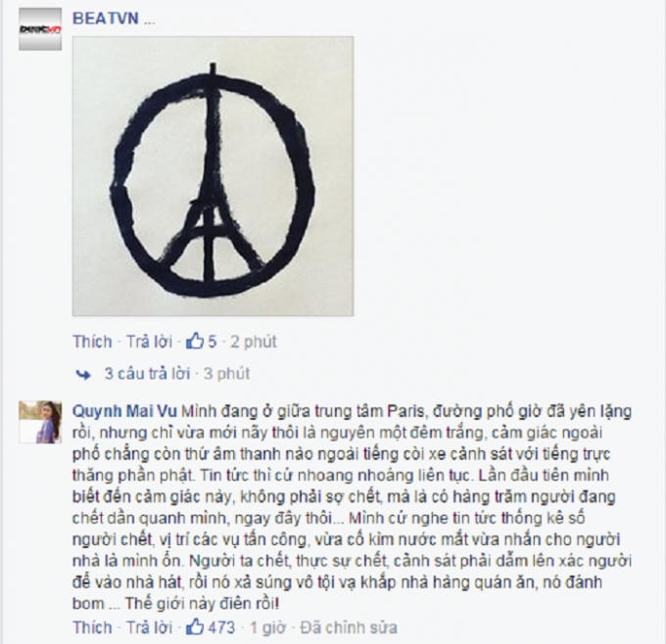
Task: Click Thích under the BEATVN comment
Action: (x=92, y=342)
